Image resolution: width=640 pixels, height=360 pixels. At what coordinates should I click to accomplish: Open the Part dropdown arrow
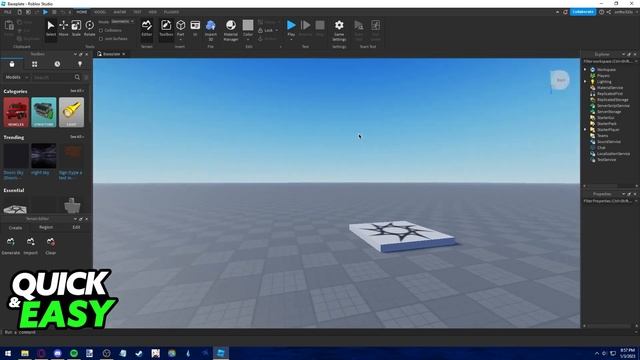click(x=180, y=40)
